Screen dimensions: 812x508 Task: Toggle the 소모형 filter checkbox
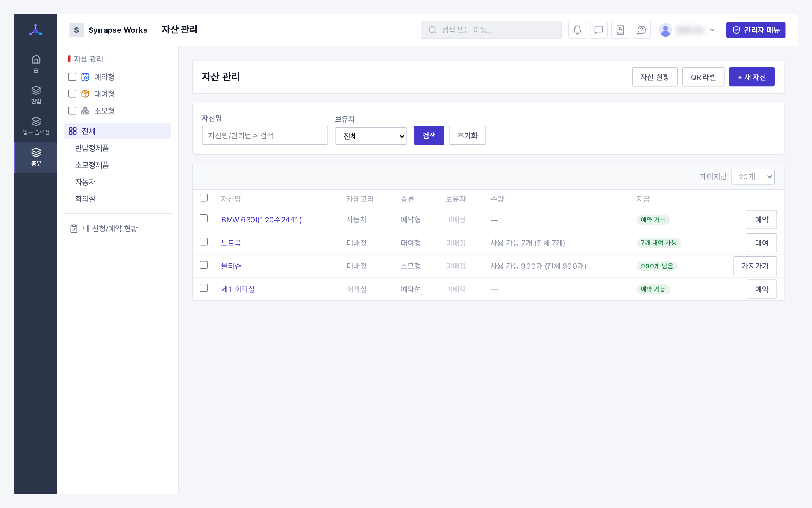pyautogui.click(x=72, y=111)
